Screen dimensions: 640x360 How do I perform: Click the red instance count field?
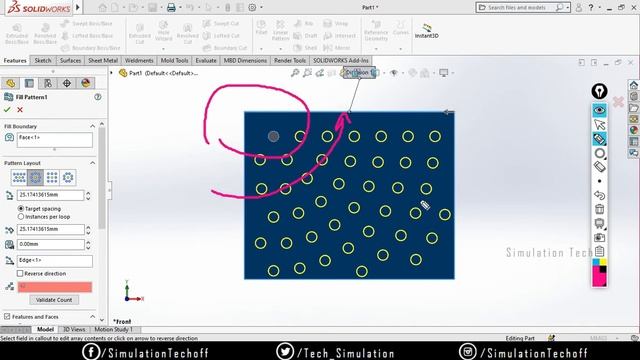(x=55, y=287)
